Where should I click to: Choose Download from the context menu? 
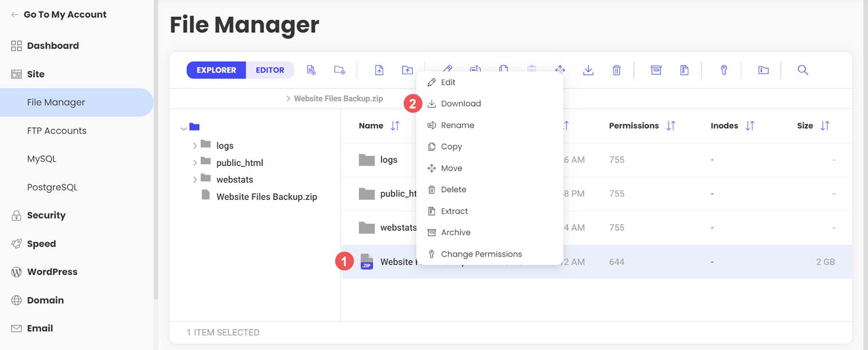[461, 104]
